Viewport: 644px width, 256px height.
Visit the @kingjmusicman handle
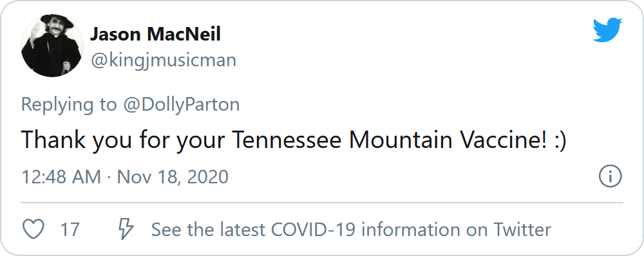[x=164, y=60]
